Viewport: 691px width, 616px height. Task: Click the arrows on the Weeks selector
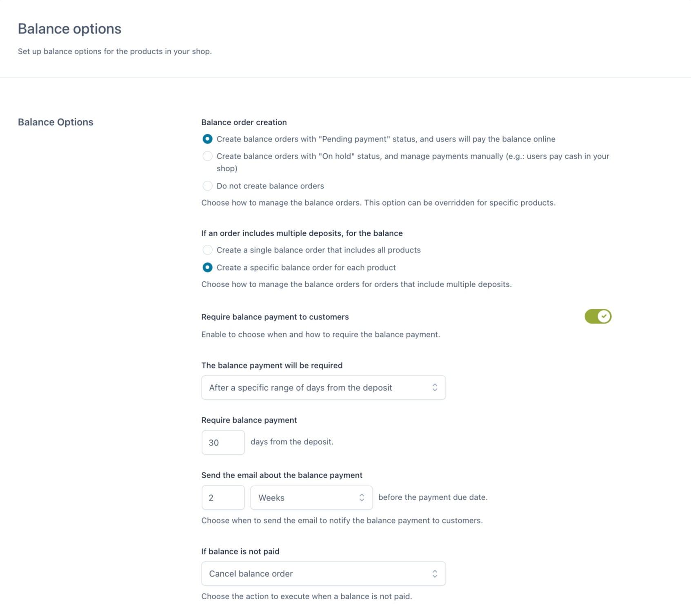[362, 498]
